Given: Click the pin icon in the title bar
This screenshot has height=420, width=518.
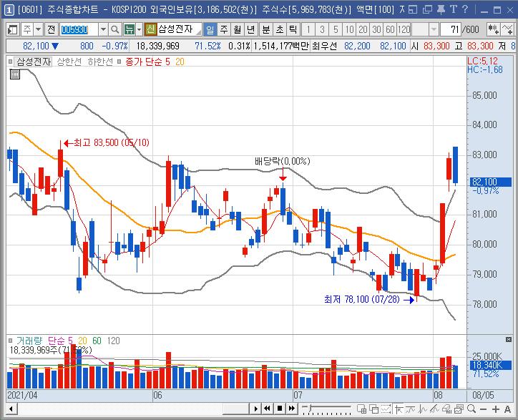Looking at the screenshot, I should tap(441, 9).
